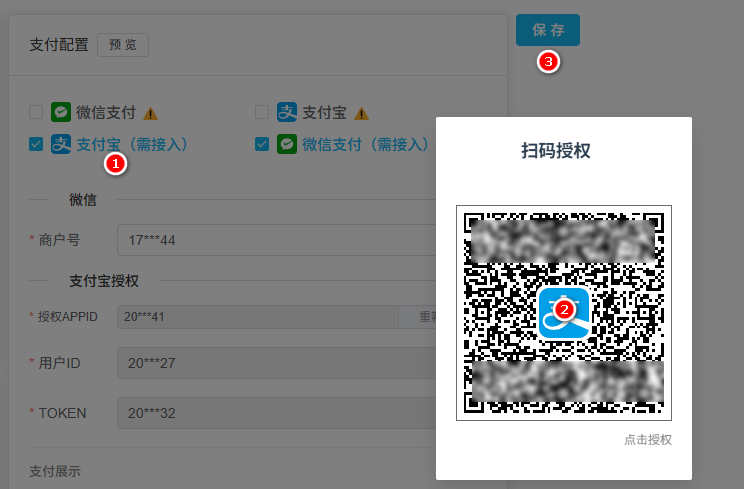Click the WeChat icon beside 微信支付（需接入）
Viewport: 744px width, 489px height.
tap(287, 144)
